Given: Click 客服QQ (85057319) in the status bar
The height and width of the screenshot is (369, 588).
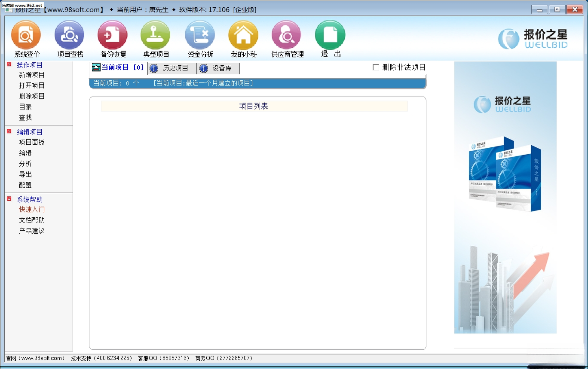Looking at the screenshot, I should tap(164, 358).
